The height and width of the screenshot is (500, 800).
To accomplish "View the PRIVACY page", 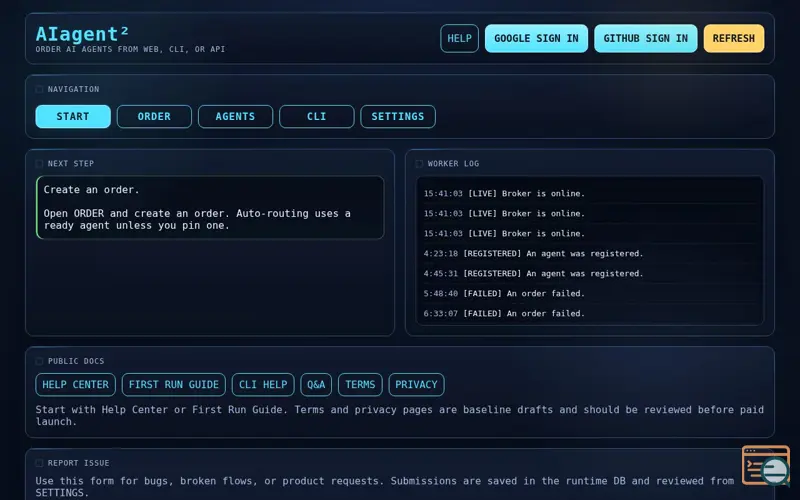I will point(416,385).
